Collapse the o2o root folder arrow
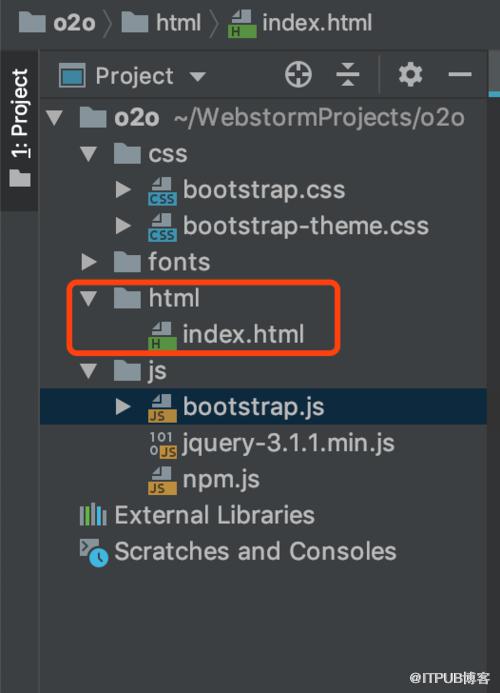 click(x=55, y=118)
